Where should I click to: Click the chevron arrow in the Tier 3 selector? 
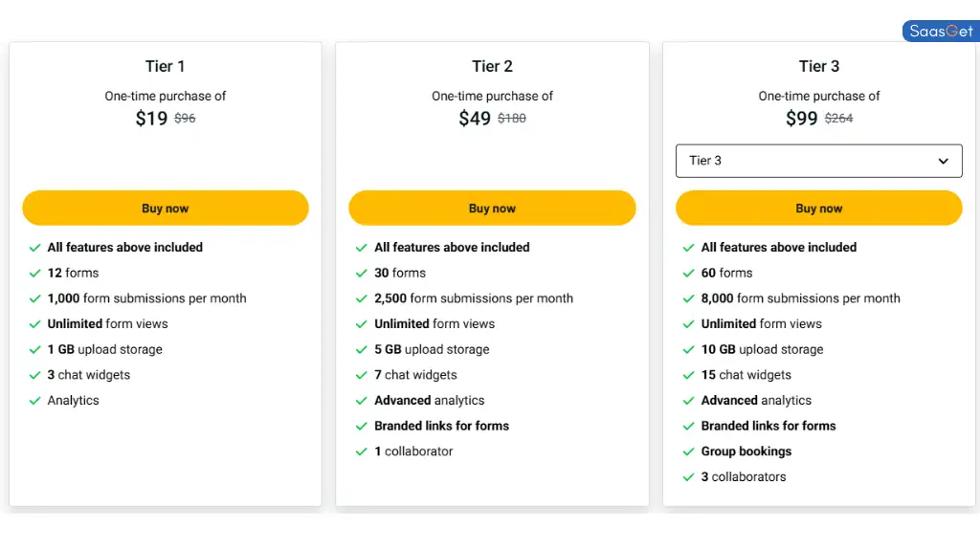(943, 161)
